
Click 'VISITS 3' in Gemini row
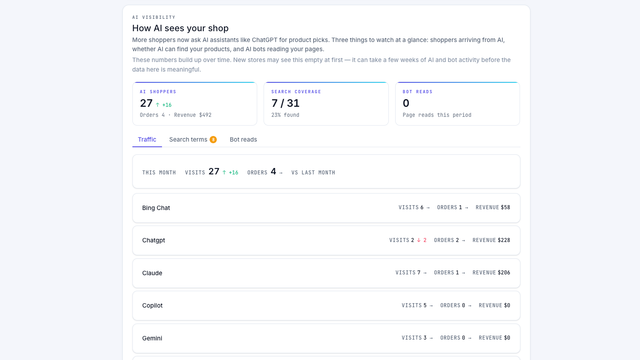click(x=414, y=338)
